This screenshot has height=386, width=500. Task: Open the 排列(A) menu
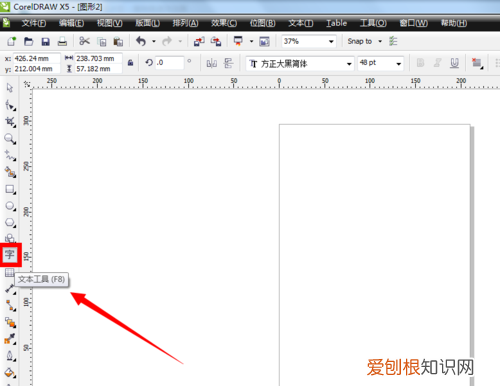(185, 23)
